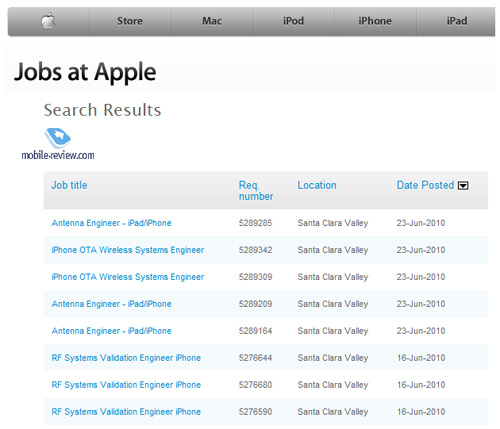Click the Apple logo in navigation bar
500x429 pixels.
(x=48, y=21)
